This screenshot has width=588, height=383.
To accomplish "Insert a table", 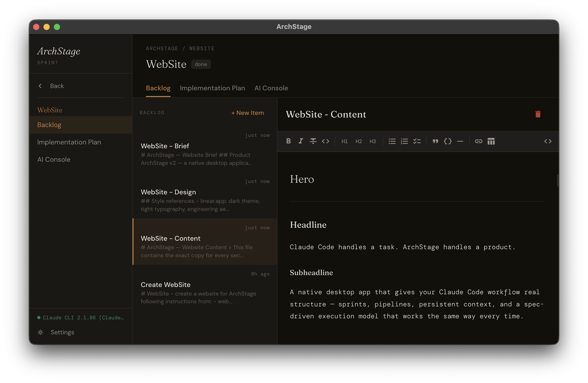I will click(x=491, y=141).
